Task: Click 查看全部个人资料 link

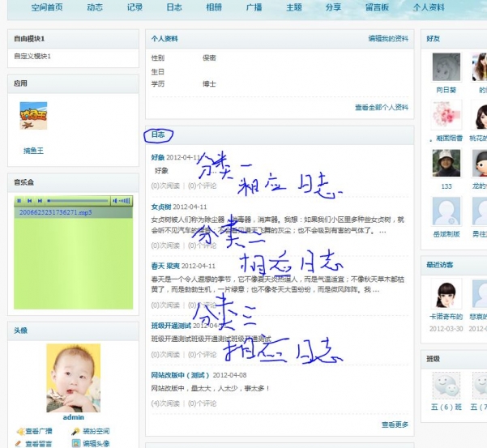Action: [x=382, y=108]
